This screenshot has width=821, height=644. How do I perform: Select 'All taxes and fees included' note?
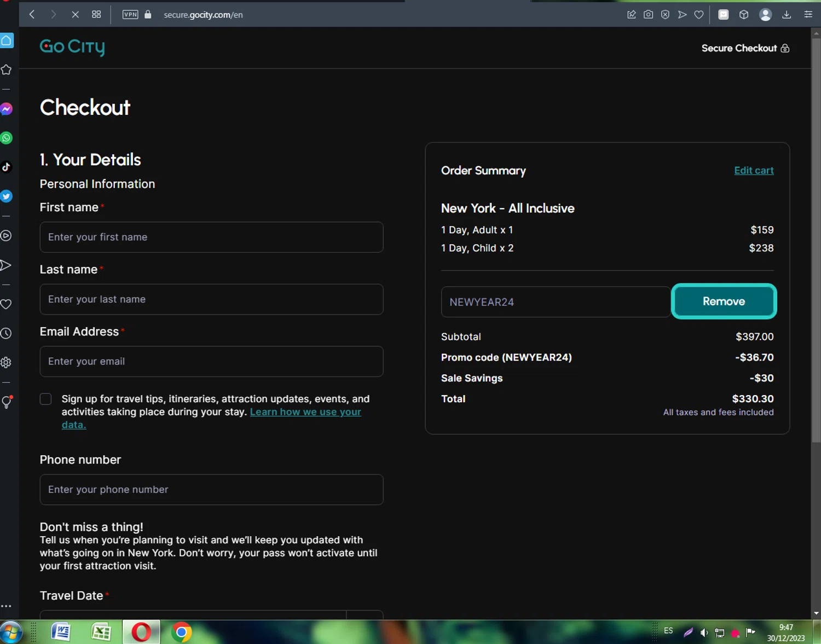(x=718, y=412)
